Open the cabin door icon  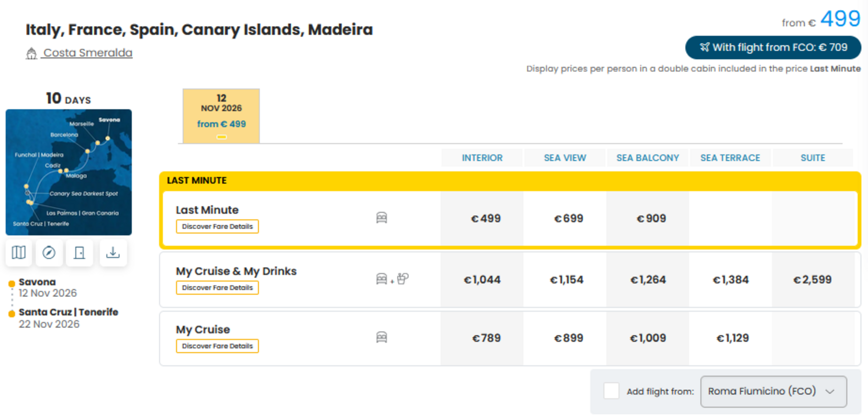(x=80, y=253)
